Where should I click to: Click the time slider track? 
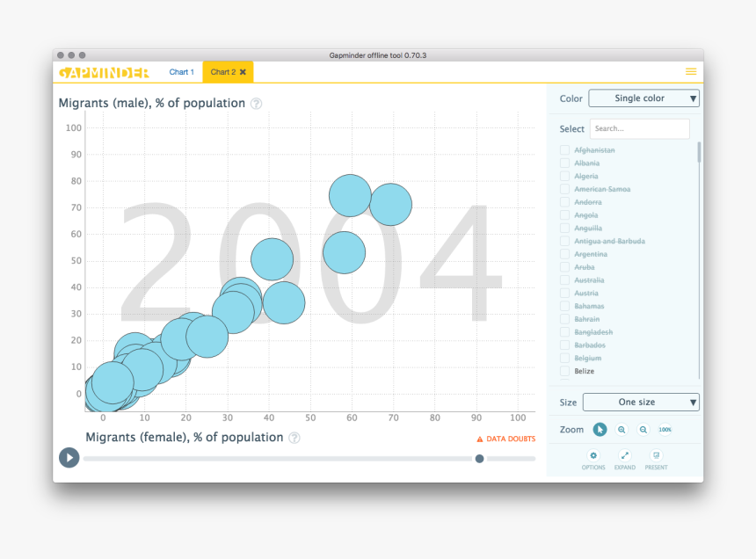[309, 459]
